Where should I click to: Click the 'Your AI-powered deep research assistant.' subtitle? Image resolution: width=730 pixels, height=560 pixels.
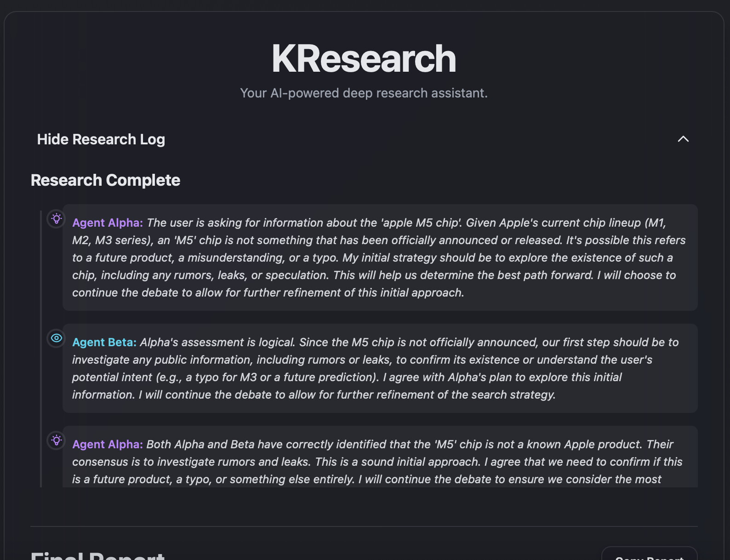tap(364, 93)
